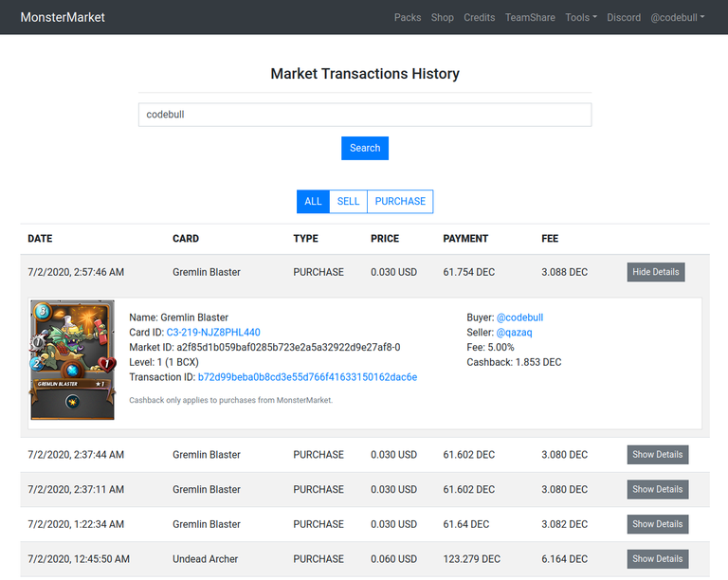The width and height of the screenshot is (728, 580).
Task: Click the '123.279 DEC' payment cell
Action: pyautogui.click(x=471, y=559)
